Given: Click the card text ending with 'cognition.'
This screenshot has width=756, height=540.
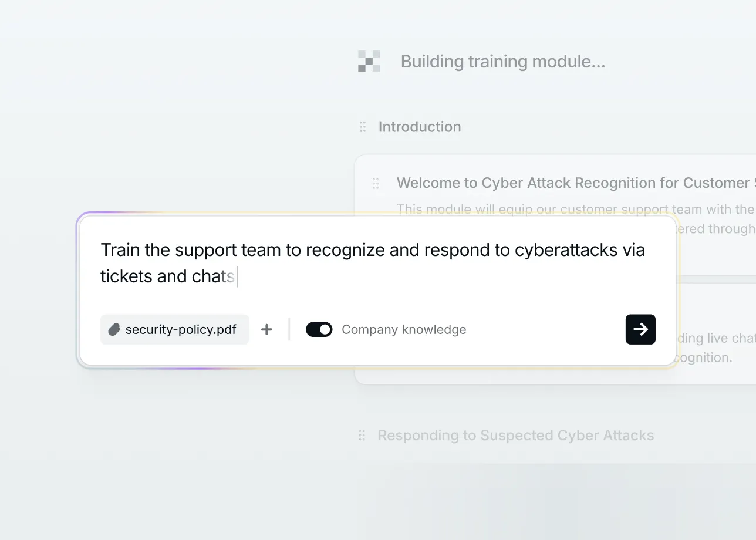Looking at the screenshot, I should pyautogui.click(x=704, y=357).
